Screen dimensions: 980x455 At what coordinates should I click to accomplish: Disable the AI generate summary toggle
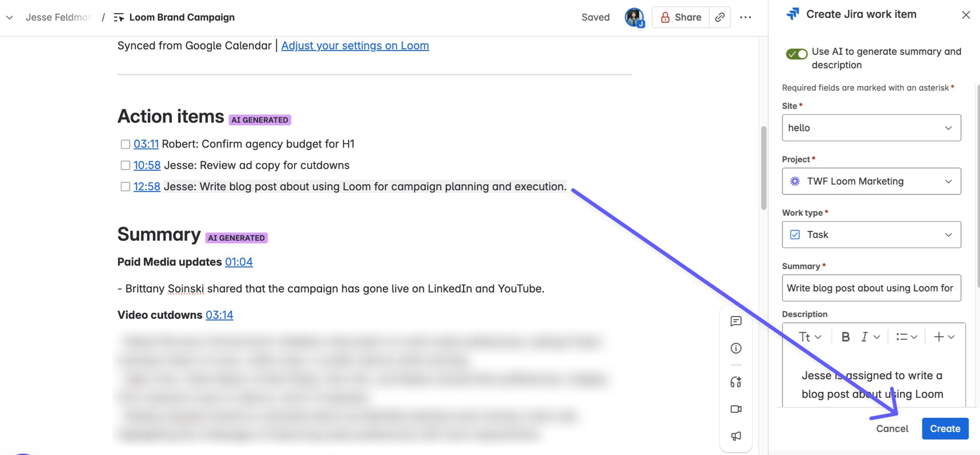796,54
